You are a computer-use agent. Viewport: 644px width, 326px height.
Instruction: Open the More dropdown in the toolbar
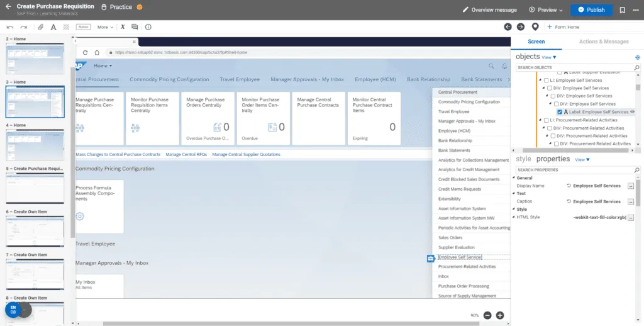pyautogui.click(x=105, y=27)
